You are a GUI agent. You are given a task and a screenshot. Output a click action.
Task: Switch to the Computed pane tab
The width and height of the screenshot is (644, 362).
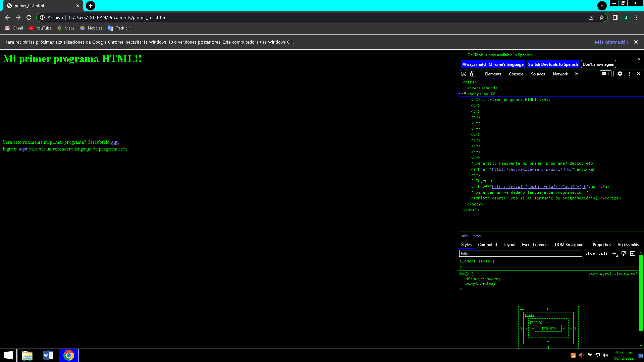487,245
